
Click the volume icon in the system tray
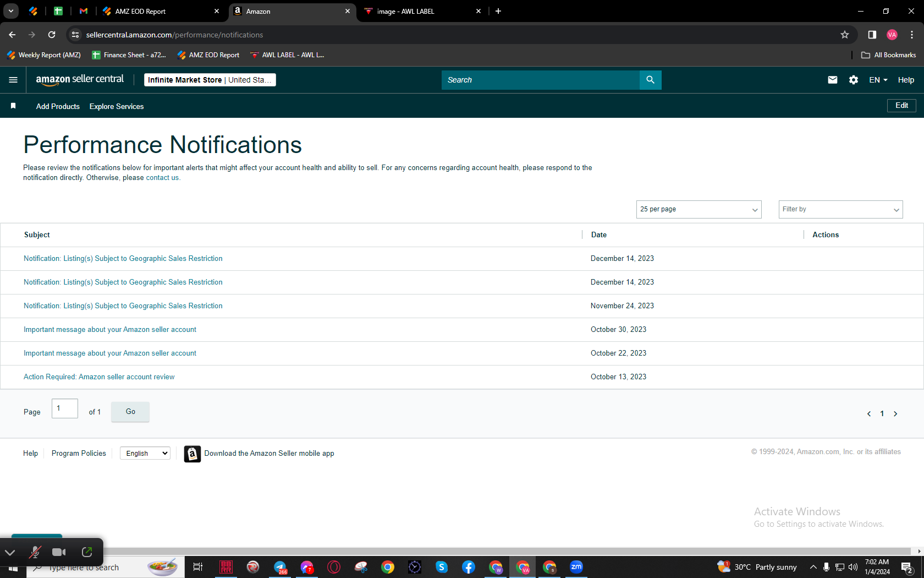coord(853,567)
